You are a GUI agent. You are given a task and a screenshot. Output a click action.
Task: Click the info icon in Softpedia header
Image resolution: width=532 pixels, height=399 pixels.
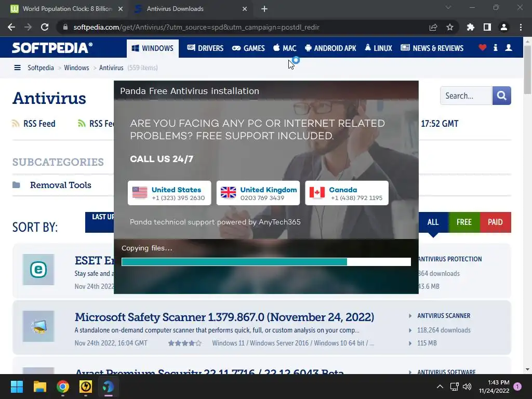click(x=495, y=48)
